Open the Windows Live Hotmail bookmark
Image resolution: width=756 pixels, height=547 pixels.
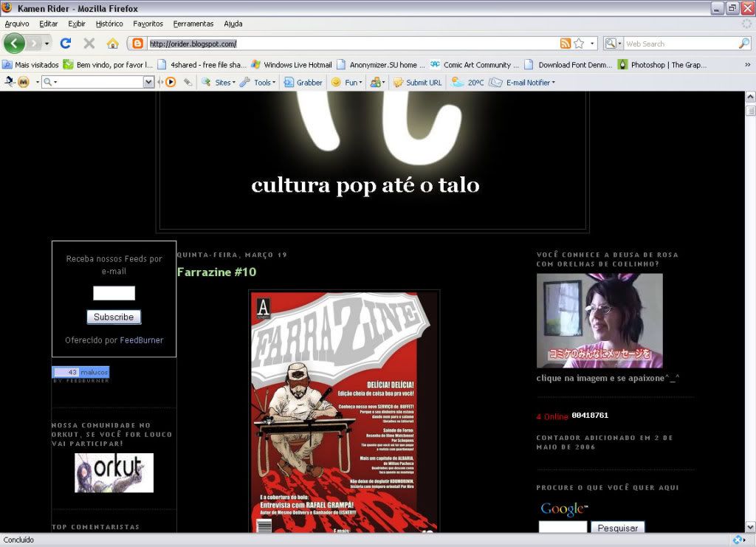point(292,64)
